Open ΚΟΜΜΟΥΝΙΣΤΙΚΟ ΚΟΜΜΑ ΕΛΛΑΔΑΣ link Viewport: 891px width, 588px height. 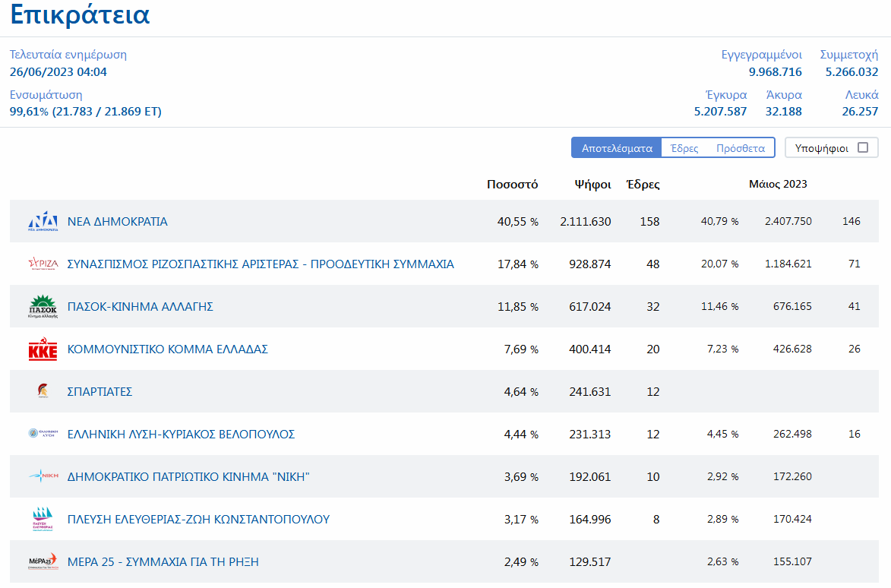click(x=168, y=349)
